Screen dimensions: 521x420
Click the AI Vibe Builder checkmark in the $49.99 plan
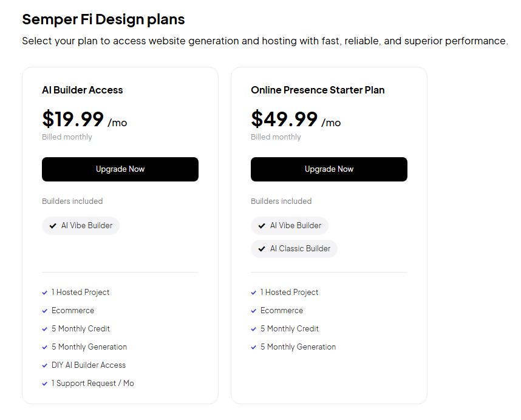262,226
